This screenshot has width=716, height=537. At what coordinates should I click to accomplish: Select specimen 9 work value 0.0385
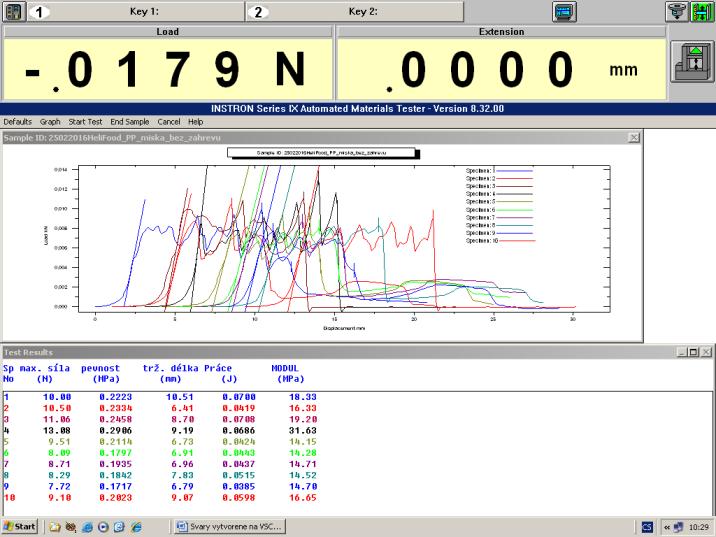[x=239, y=486]
